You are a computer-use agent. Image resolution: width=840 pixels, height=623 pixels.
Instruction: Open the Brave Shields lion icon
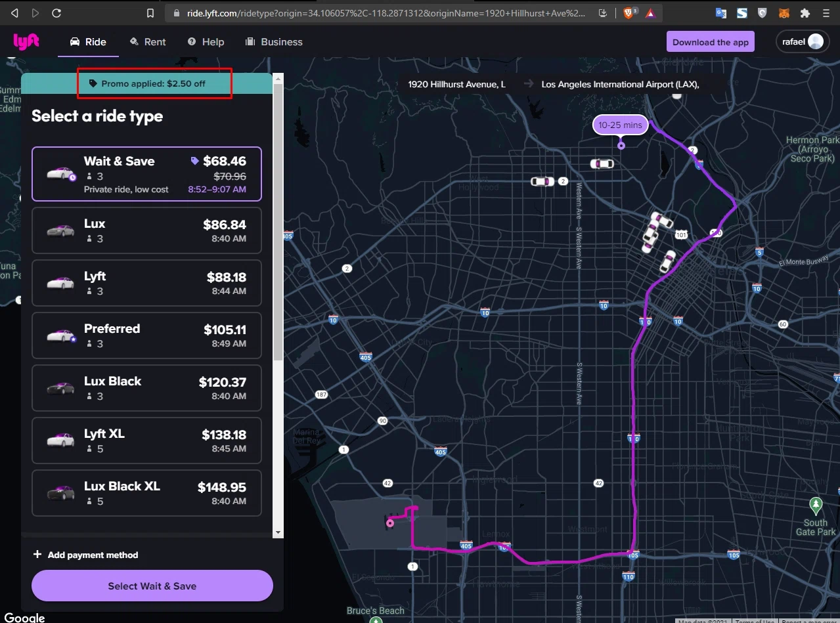click(628, 12)
